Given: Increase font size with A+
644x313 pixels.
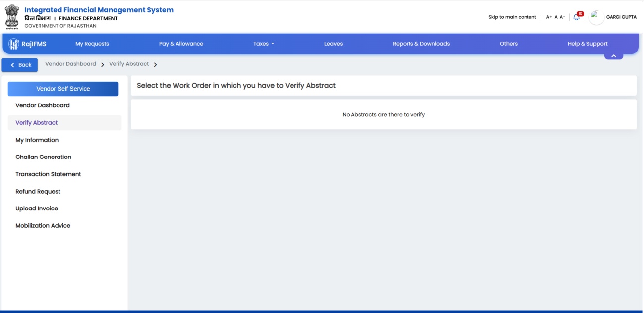Looking at the screenshot, I should pyautogui.click(x=549, y=17).
